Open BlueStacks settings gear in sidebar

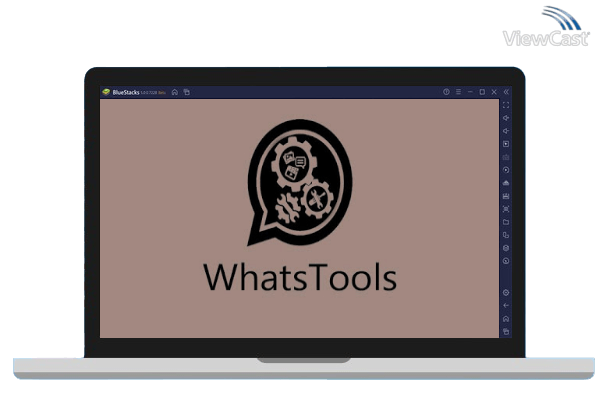pyautogui.click(x=506, y=293)
